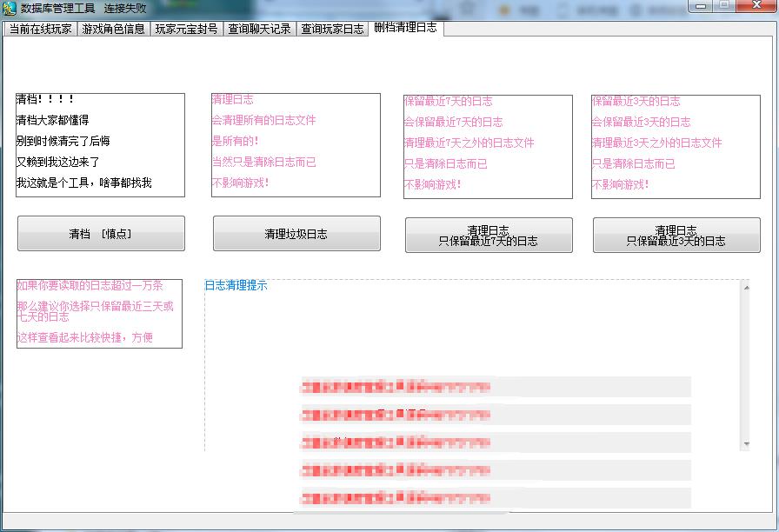
Task: Click the 保留最近7天的日志 description box
Action: coord(488,146)
